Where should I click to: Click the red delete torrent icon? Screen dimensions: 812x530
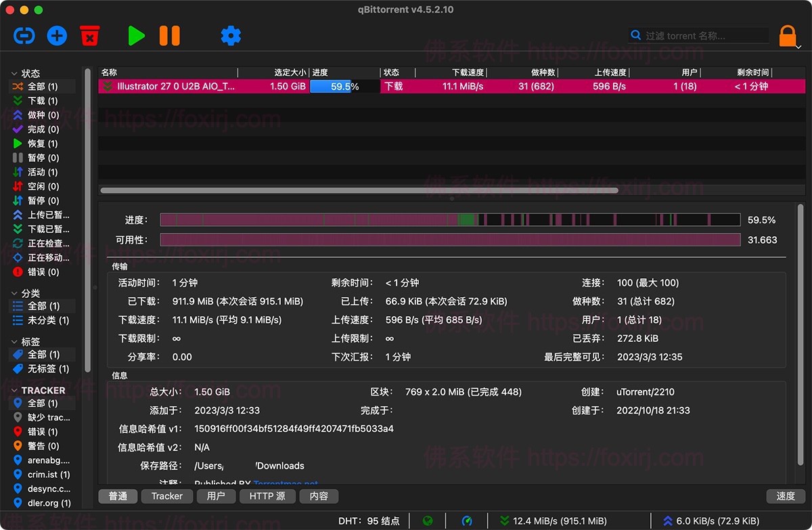click(90, 36)
